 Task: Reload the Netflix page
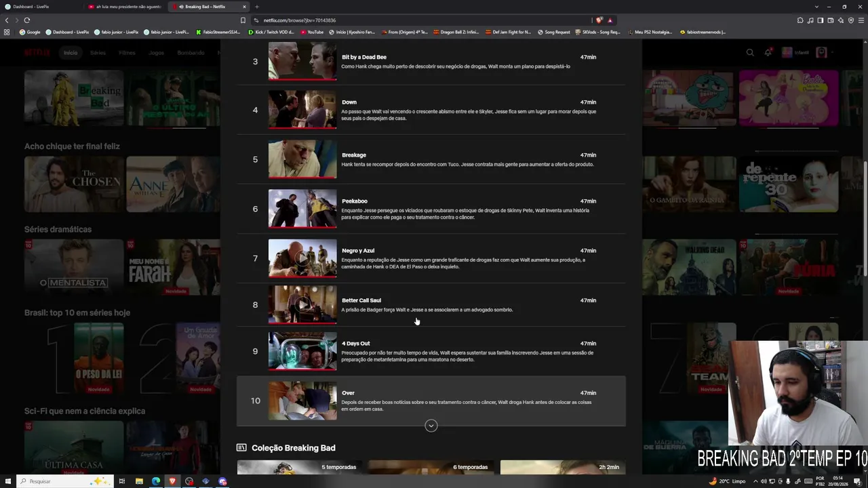(x=26, y=20)
